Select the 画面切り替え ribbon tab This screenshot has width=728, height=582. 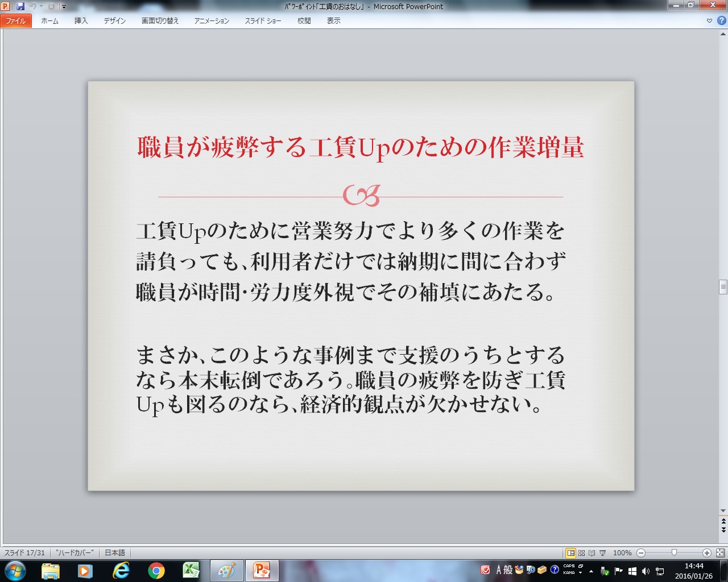click(x=160, y=20)
